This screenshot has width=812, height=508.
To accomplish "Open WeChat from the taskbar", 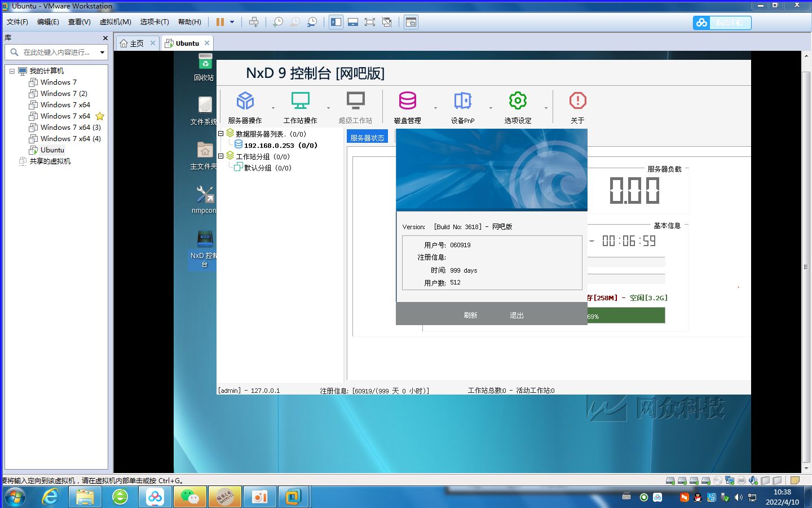I will point(190,497).
